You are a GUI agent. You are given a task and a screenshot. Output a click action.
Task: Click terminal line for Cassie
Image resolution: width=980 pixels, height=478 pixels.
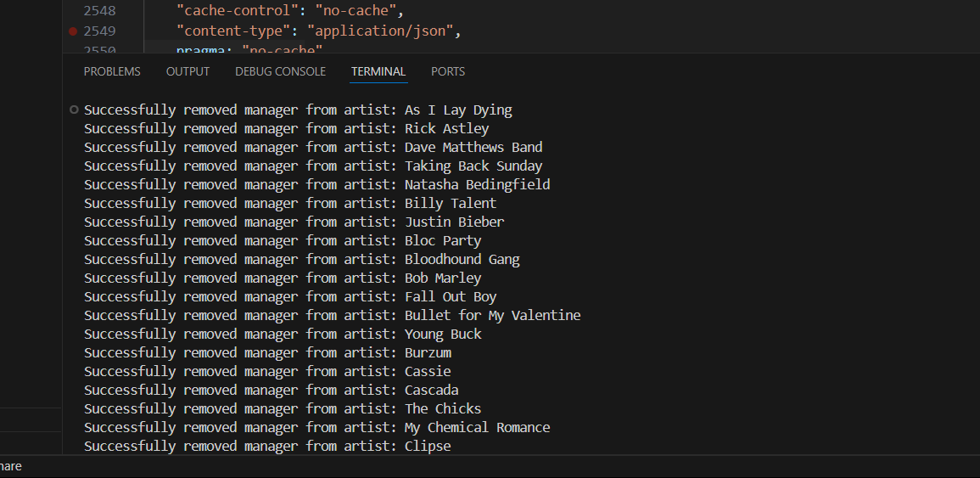pyautogui.click(x=267, y=372)
